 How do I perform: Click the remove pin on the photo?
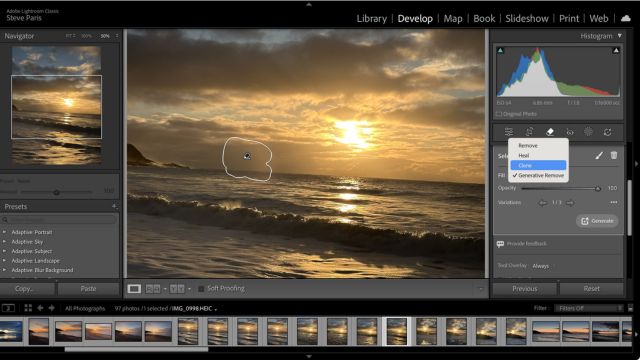[247, 156]
